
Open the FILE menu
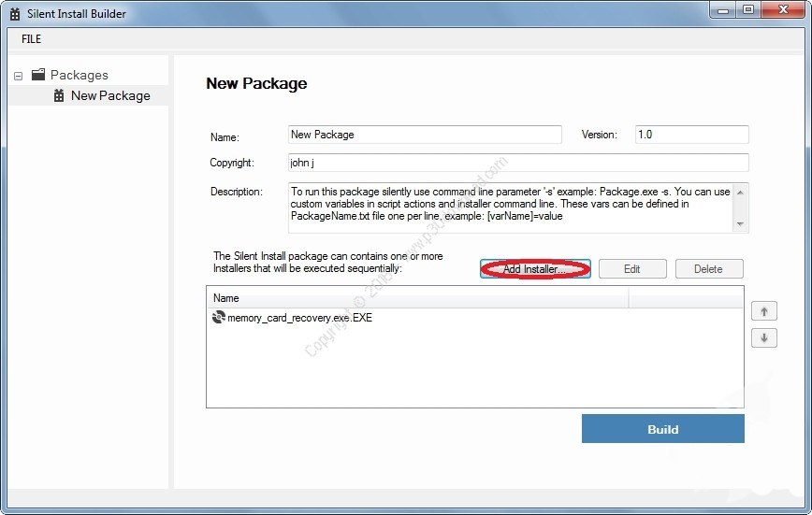(31, 39)
